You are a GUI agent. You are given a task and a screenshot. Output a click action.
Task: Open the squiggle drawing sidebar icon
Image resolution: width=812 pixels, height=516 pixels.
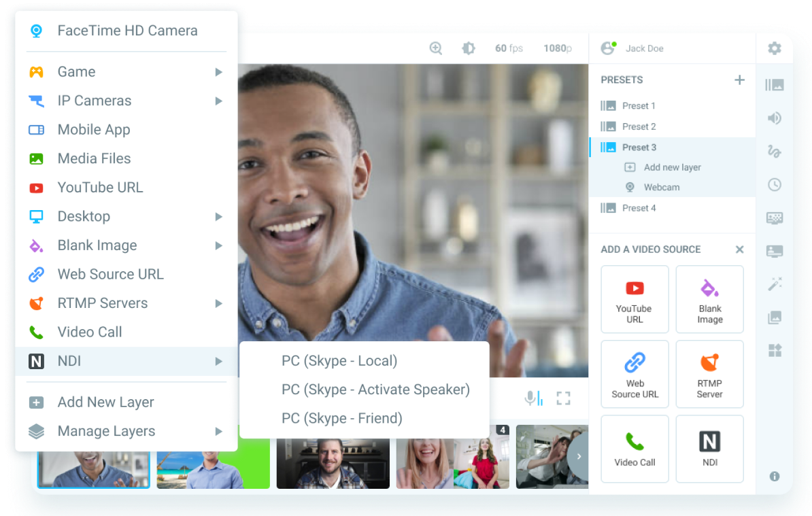pyautogui.click(x=774, y=151)
